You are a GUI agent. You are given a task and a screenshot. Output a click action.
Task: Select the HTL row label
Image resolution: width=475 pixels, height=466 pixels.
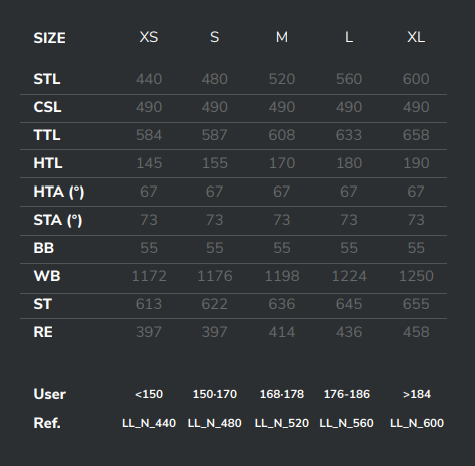pyautogui.click(x=48, y=163)
